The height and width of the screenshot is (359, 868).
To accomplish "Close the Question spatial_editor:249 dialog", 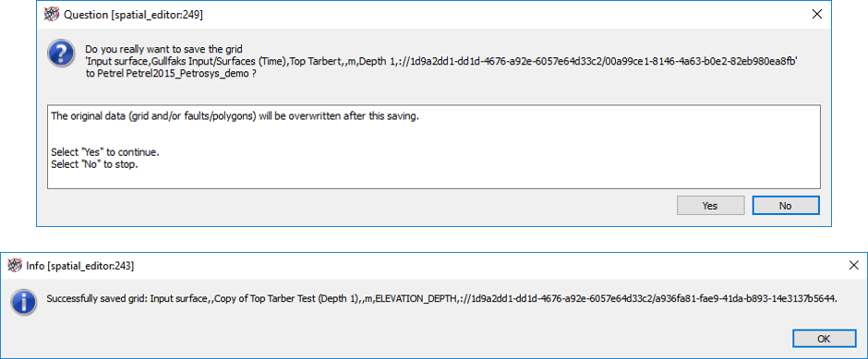I will click(x=816, y=15).
